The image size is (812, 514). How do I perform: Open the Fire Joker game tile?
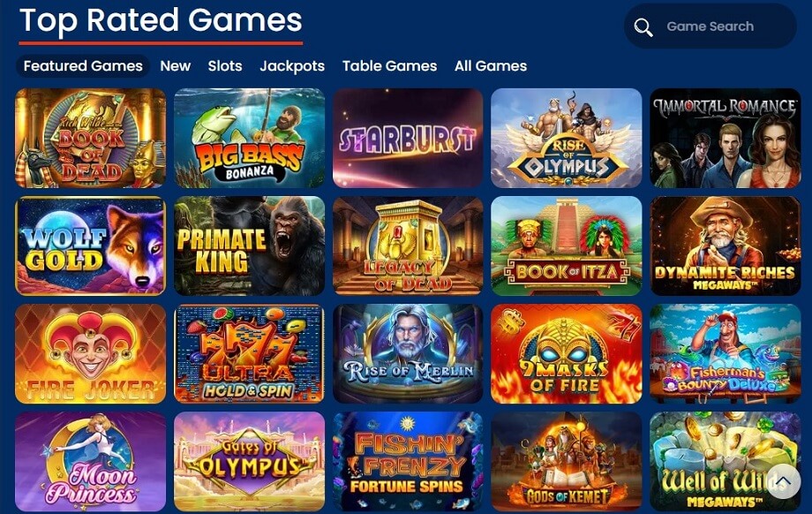tap(91, 353)
